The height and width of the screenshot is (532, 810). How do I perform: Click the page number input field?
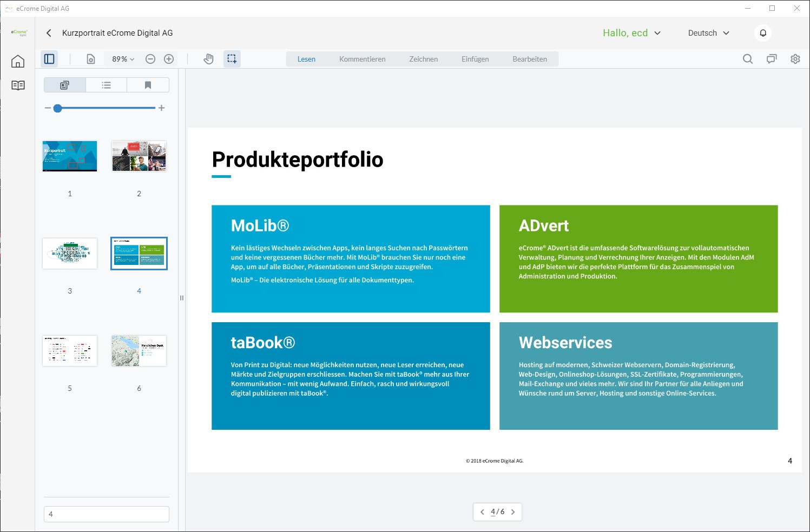(x=107, y=514)
